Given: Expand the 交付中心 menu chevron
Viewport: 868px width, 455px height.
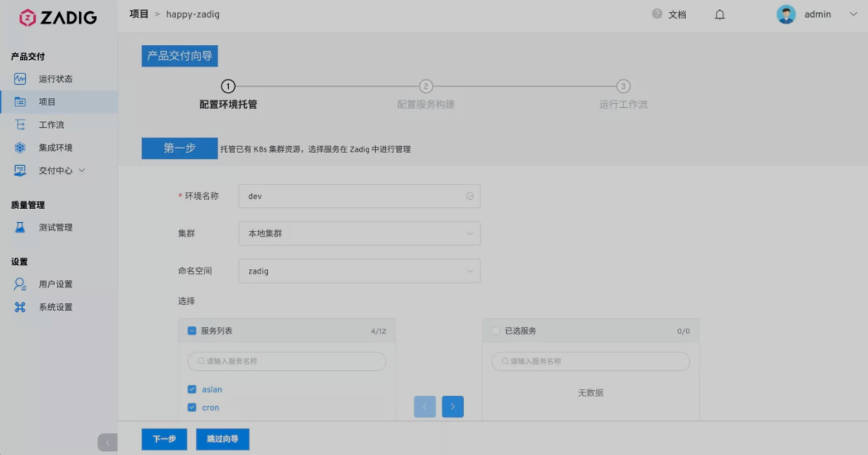Looking at the screenshot, I should point(82,170).
